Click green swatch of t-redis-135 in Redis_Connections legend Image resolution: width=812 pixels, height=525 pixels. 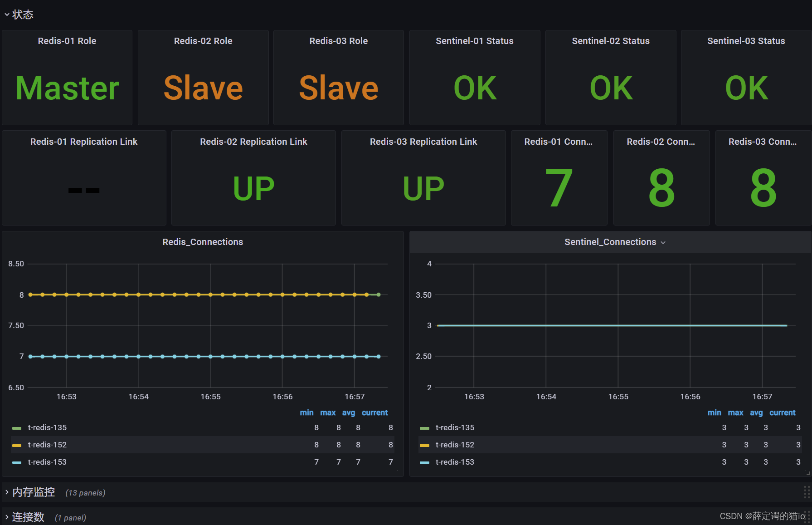click(17, 428)
